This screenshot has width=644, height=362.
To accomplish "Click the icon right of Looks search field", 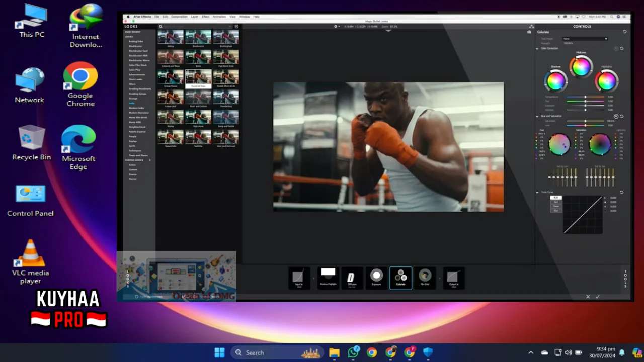I will coord(236,26).
